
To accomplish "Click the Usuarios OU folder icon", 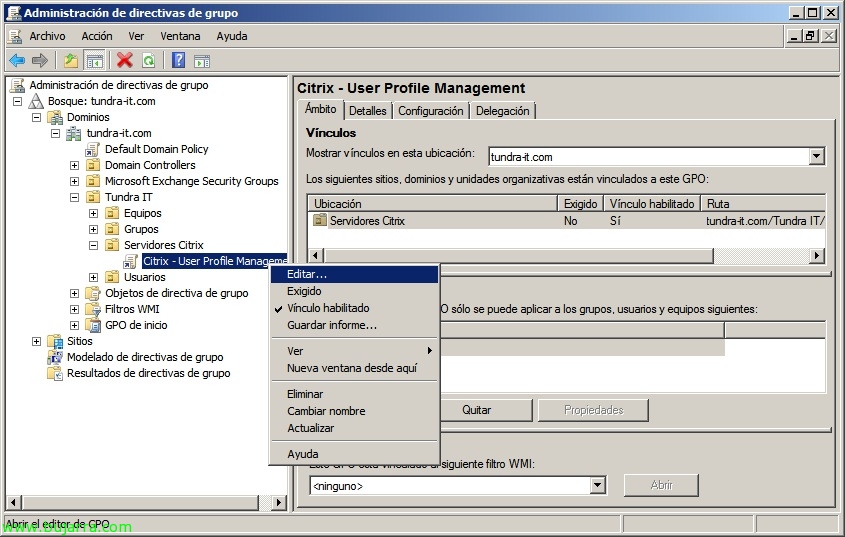I will (x=112, y=277).
